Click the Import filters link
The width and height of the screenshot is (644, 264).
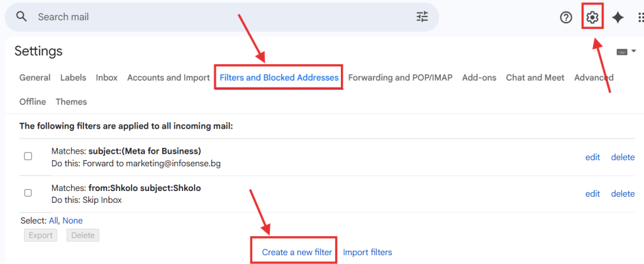coord(367,252)
